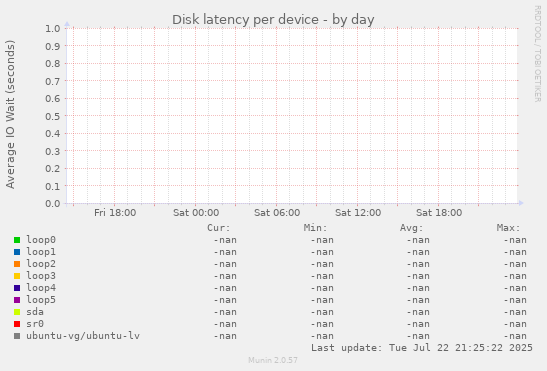Click the Cur '-nan' value for loop0
Image resolution: width=547 pixels, height=371 pixels.
(x=225, y=240)
